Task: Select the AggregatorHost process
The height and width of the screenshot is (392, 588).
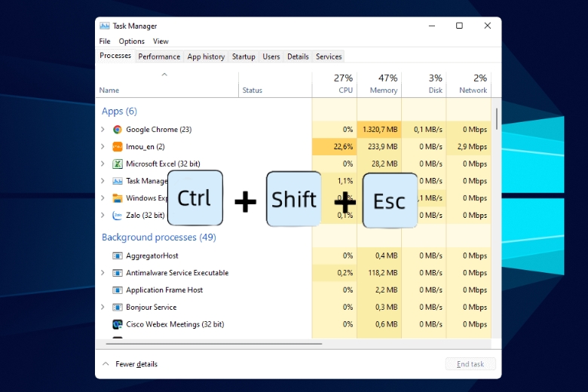Action: coord(294,256)
